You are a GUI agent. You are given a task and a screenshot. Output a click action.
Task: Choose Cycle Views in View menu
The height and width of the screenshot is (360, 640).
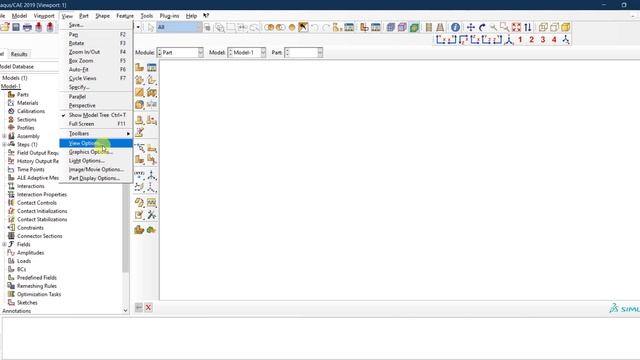96,78
